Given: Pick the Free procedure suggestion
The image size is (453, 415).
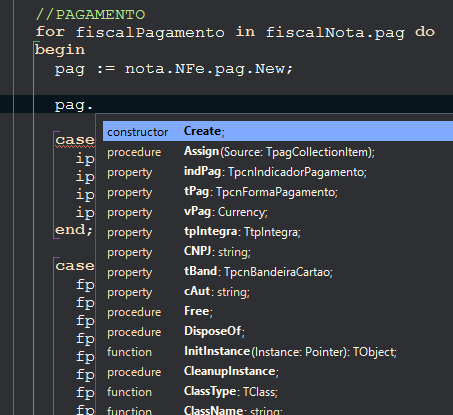Looking at the screenshot, I should (x=278, y=312).
